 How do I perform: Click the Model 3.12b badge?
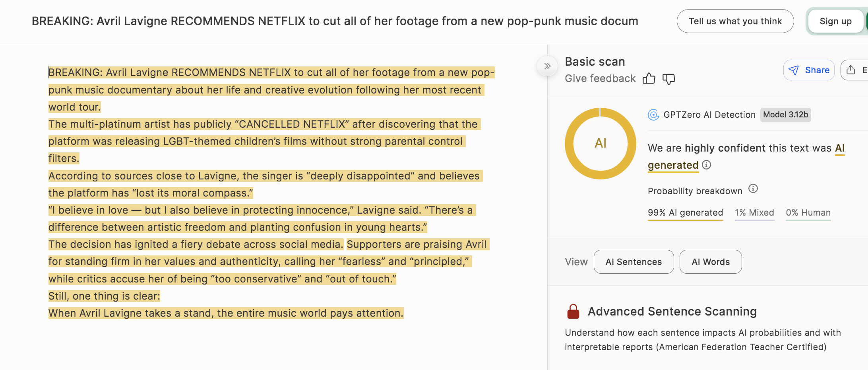(x=785, y=115)
